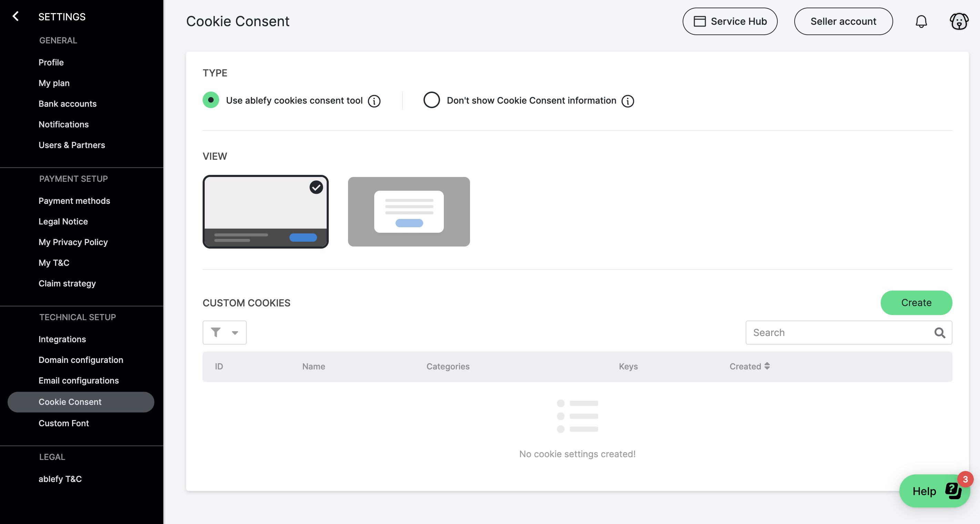Go to Claim strategy

(67, 283)
